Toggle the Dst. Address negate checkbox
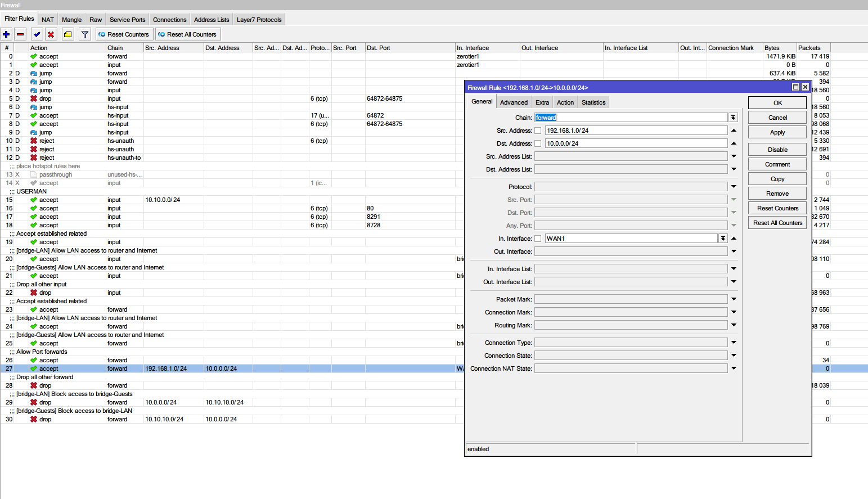The width and height of the screenshot is (868, 499). (x=538, y=143)
